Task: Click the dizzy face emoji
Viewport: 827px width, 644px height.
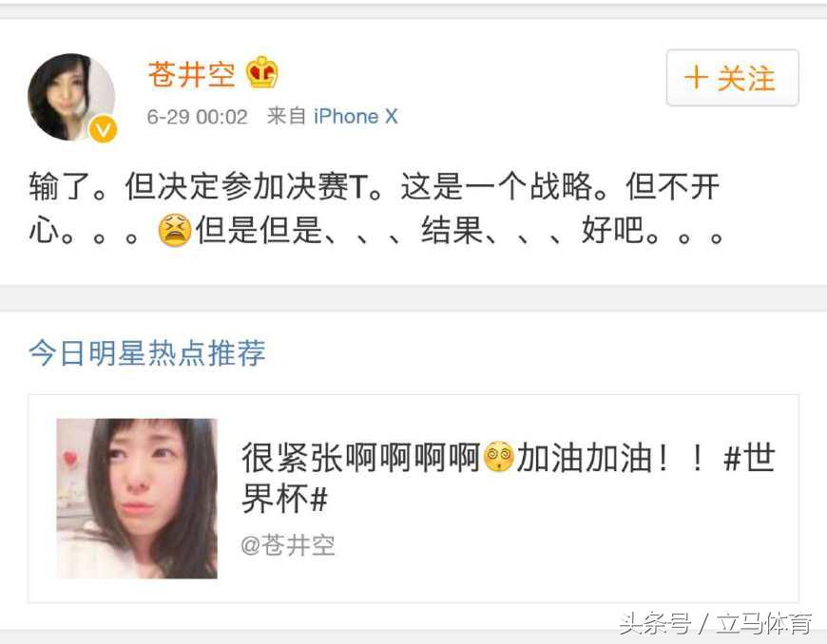Action: tap(498, 456)
